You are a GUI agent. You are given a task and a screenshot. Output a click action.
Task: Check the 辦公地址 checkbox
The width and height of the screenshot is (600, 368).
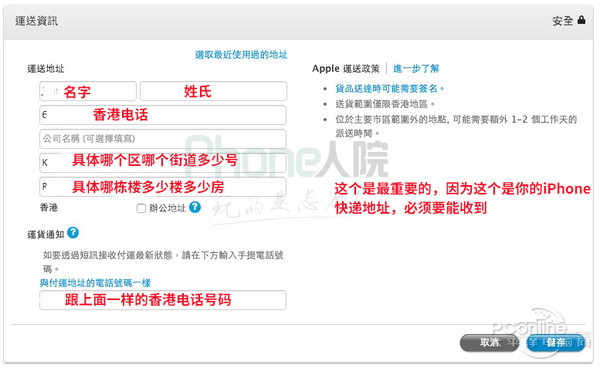pos(141,208)
